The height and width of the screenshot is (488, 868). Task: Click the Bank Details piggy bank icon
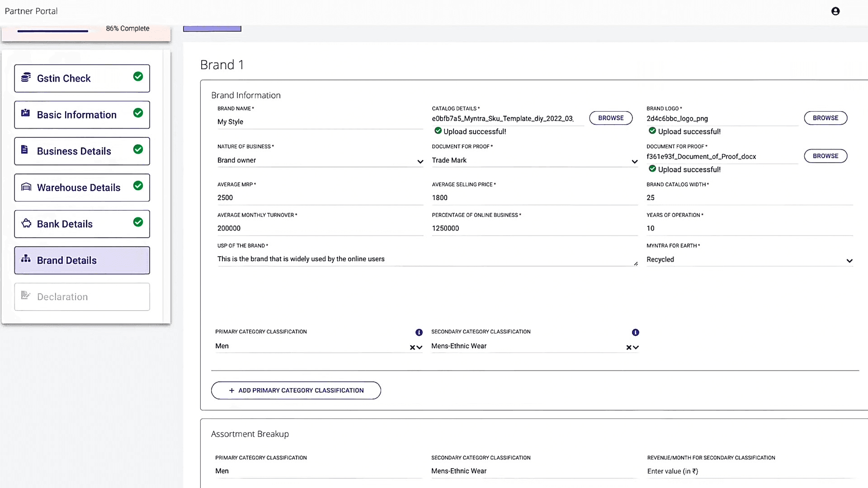pos(26,223)
